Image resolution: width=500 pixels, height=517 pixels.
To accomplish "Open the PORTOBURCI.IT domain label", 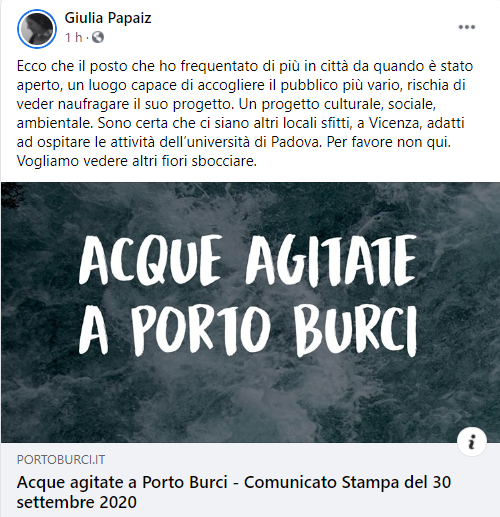I will [x=61, y=460].
